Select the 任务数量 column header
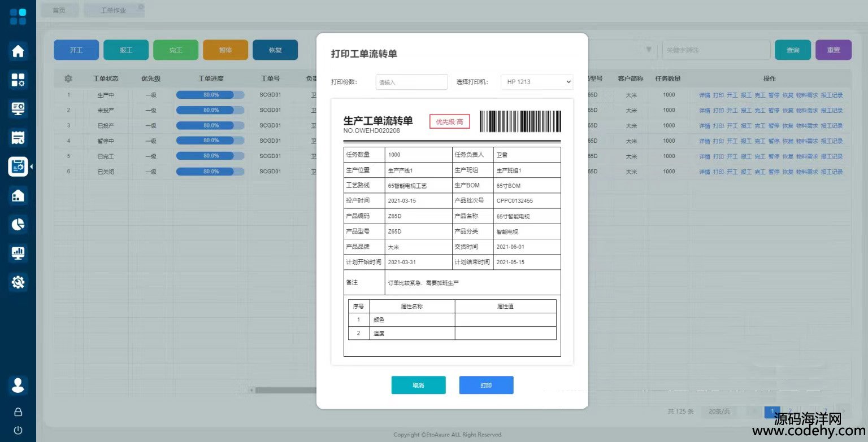Screen dimensions: 868x442 668,78
